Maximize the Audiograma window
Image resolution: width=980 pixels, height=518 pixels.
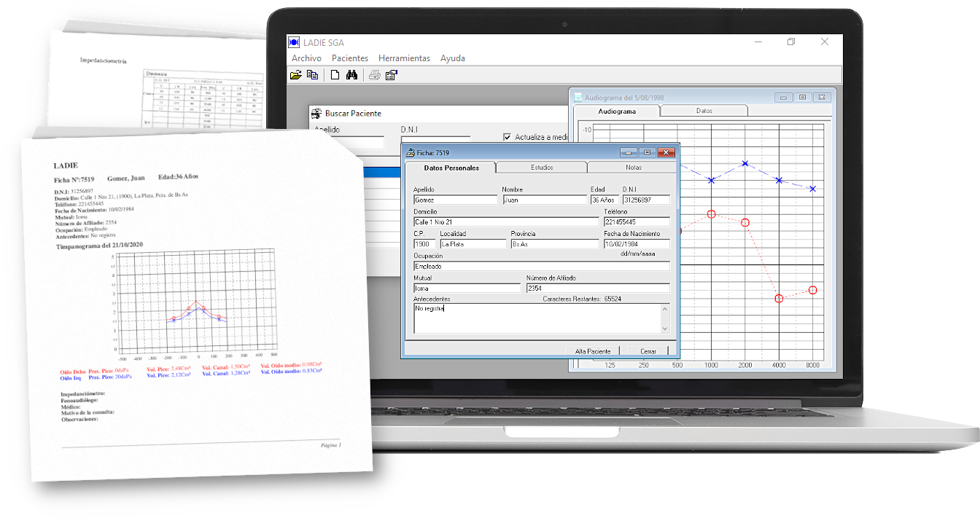tap(802, 97)
